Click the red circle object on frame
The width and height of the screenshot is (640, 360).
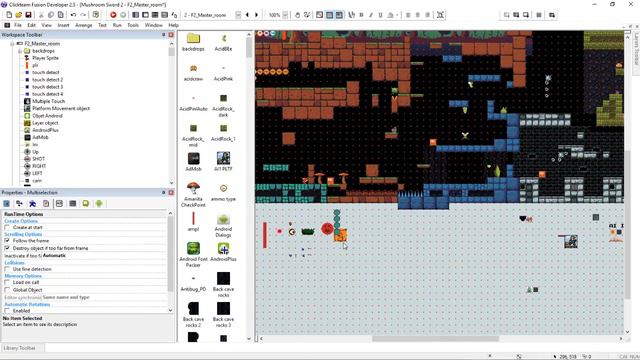pyautogui.click(x=327, y=229)
